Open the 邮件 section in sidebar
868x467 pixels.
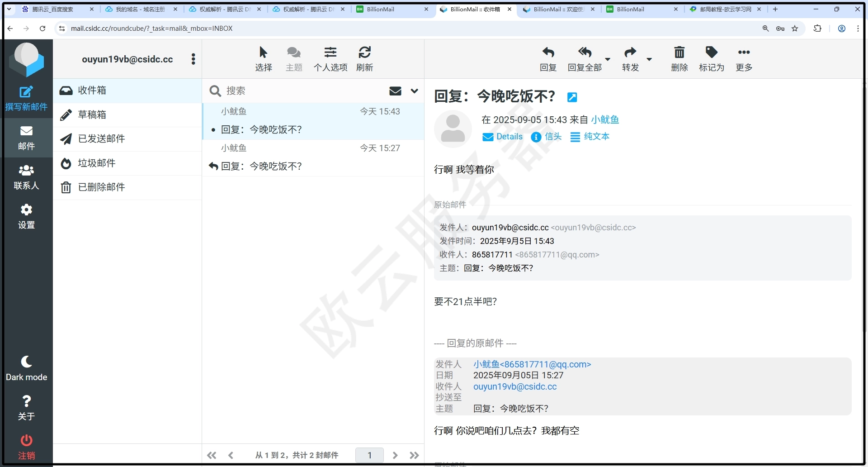click(26, 138)
